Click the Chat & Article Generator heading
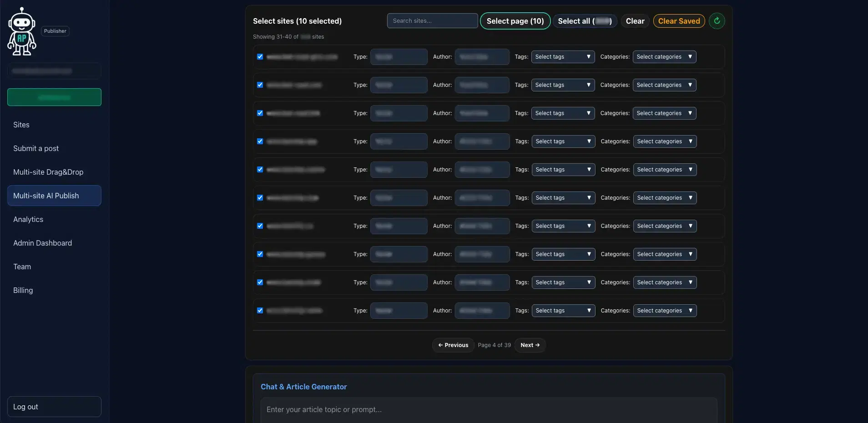 point(303,387)
